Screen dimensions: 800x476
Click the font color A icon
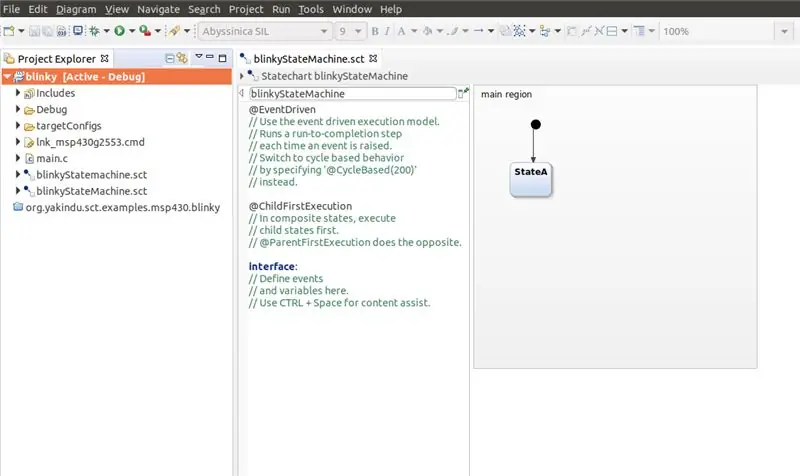402,31
